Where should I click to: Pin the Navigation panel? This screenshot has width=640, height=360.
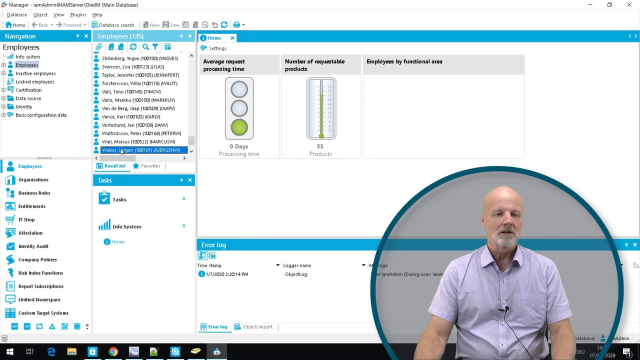coord(77,36)
